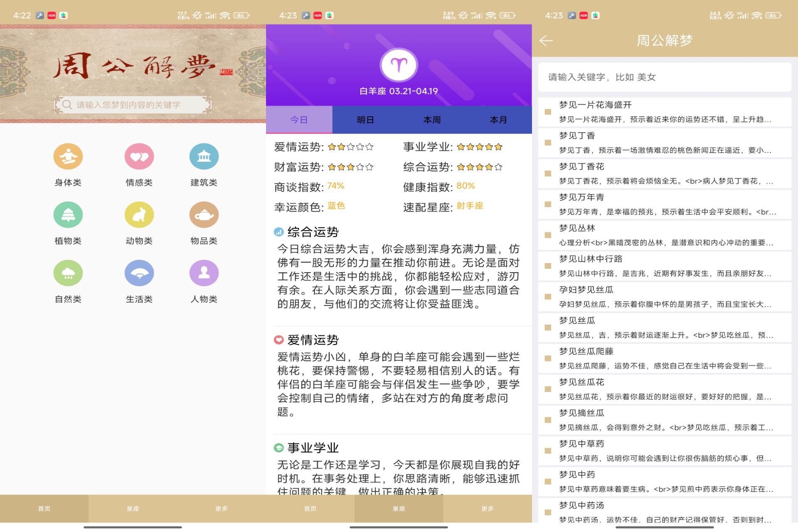Viewport: 798px width, 532px height.
Task: Switch to the 明日 horoscope tab
Action: (x=365, y=120)
